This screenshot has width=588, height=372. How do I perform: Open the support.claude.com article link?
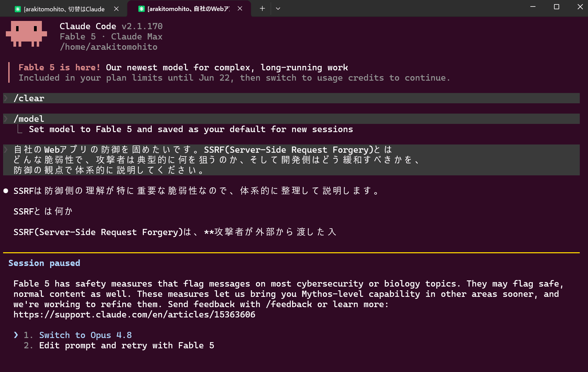[x=135, y=315]
